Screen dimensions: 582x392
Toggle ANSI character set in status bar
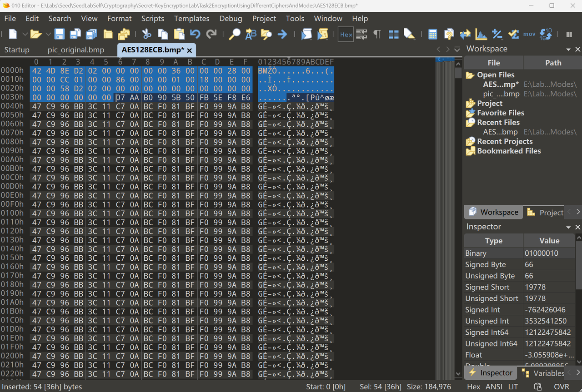[x=494, y=387]
